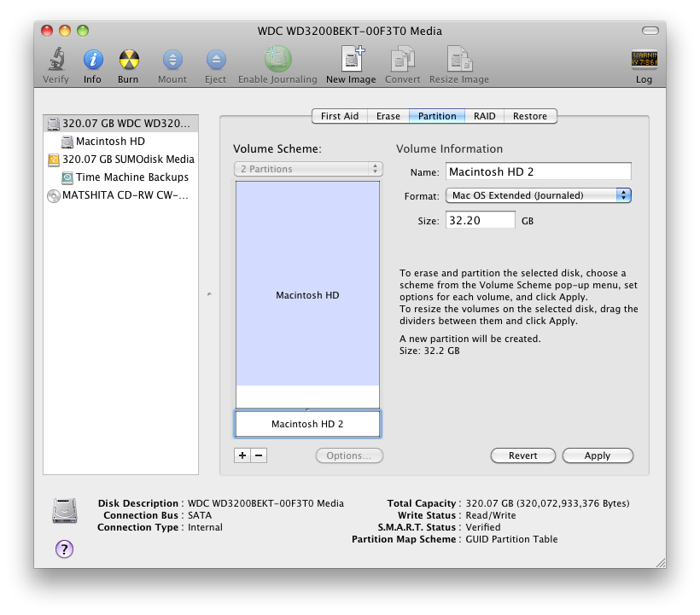
Task: Open the Info toolbar icon
Action: point(93,60)
